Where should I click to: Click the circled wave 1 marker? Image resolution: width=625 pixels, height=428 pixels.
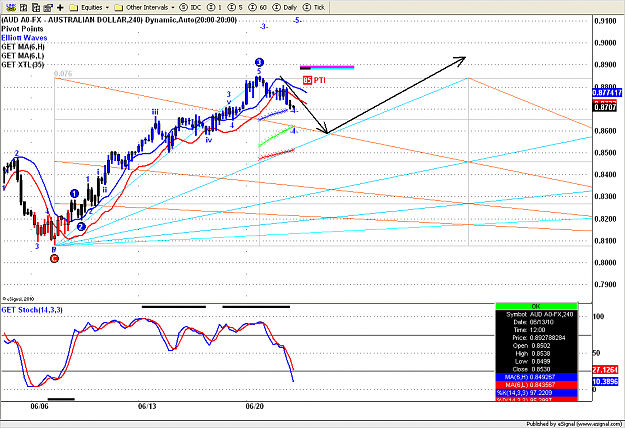tap(75, 194)
